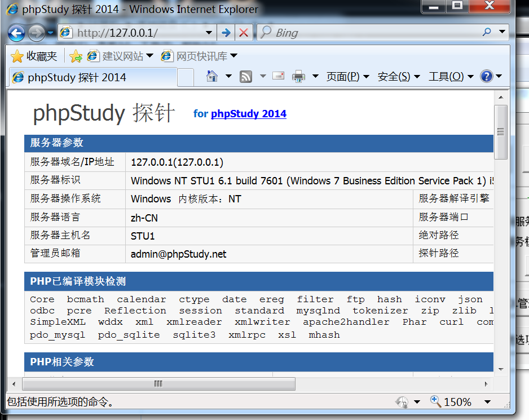
Task: Expand the Help dropdown arrow
Action: click(x=499, y=76)
